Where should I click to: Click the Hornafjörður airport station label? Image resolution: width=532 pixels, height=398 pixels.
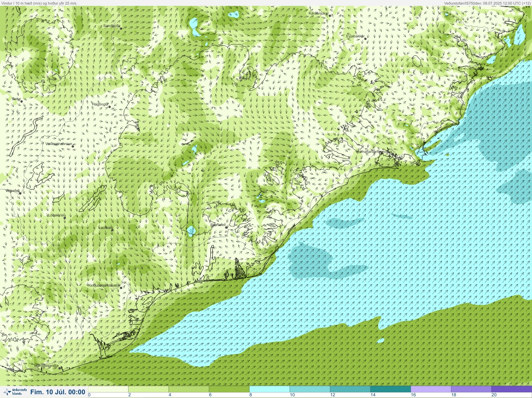(374, 152)
